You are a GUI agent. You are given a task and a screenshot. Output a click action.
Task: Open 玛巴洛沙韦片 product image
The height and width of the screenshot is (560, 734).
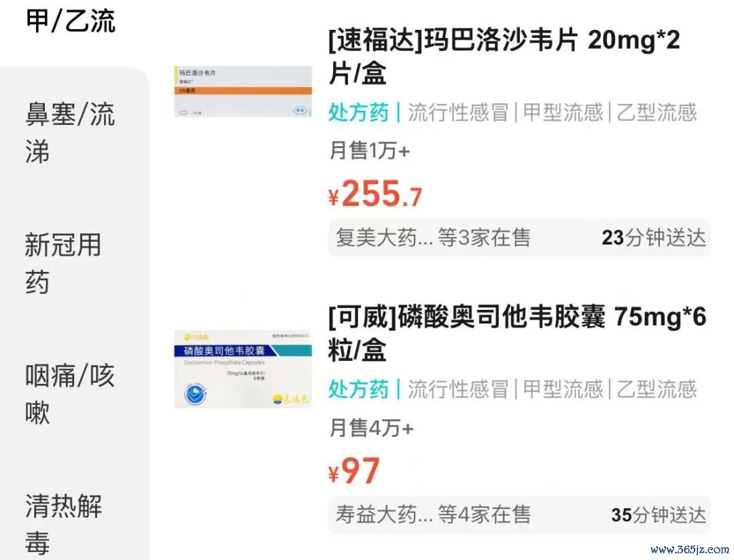click(243, 91)
